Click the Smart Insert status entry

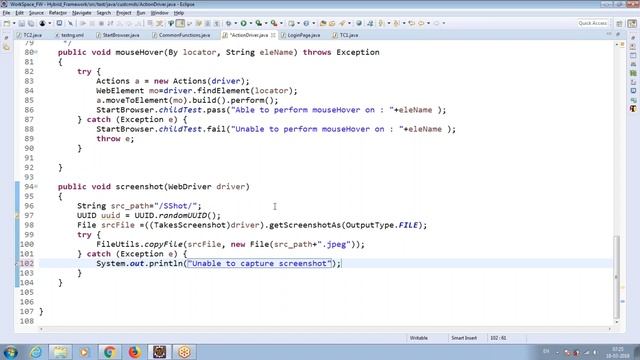tap(464, 338)
